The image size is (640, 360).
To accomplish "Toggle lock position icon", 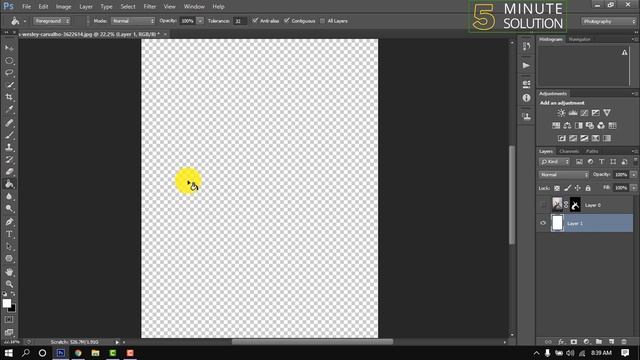I will (578, 188).
